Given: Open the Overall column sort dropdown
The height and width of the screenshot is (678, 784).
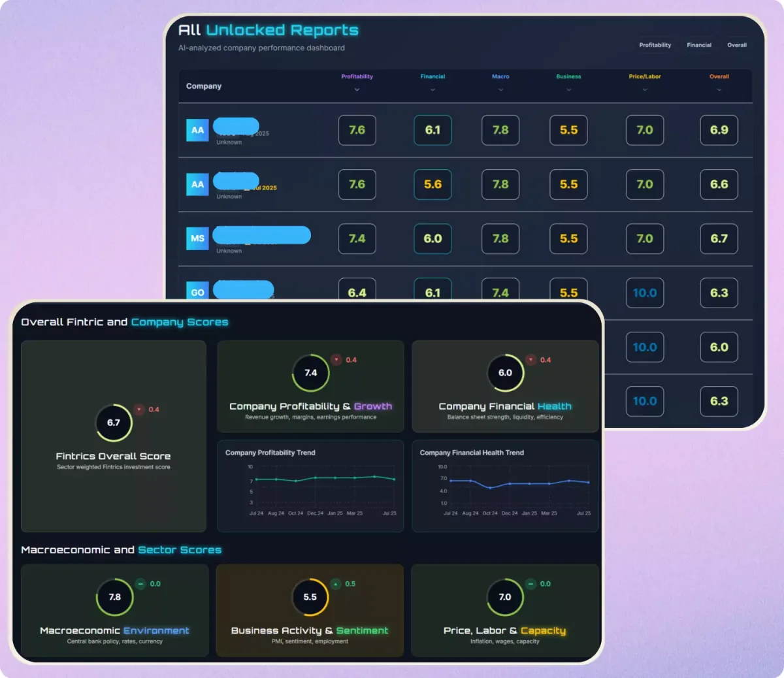Looking at the screenshot, I should tap(719, 88).
